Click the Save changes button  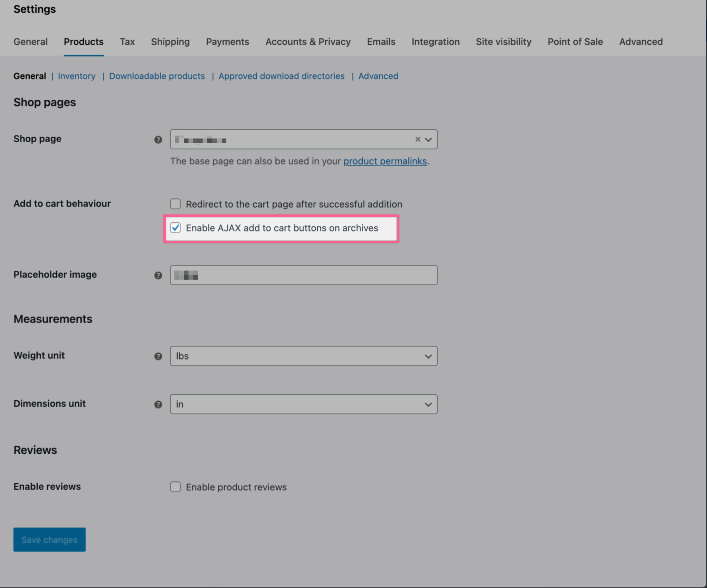(50, 539)
